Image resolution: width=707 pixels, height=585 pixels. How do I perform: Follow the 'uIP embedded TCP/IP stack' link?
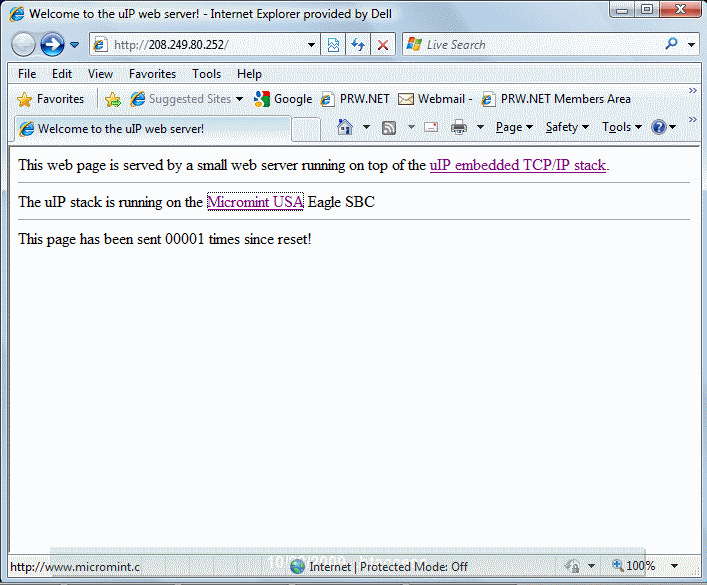click(517, 166)
